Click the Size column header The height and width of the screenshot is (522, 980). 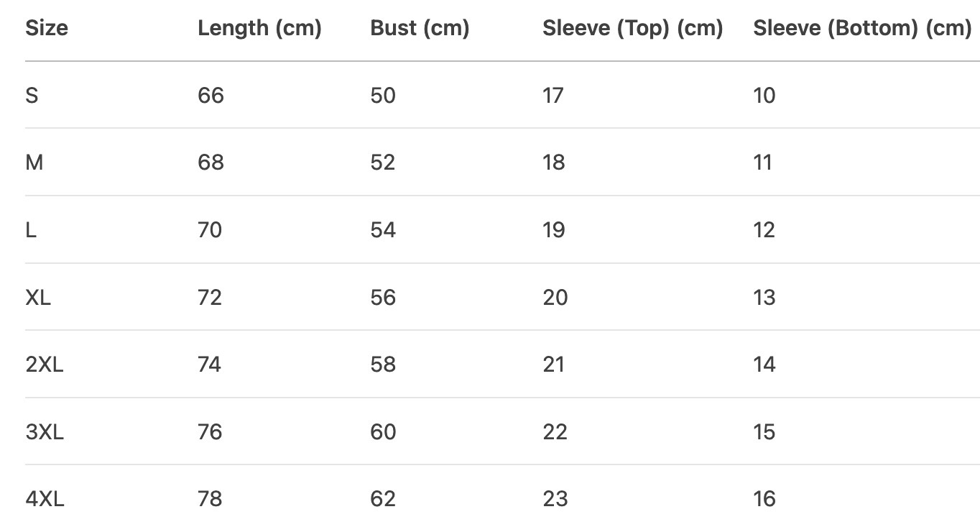point(47,28)
